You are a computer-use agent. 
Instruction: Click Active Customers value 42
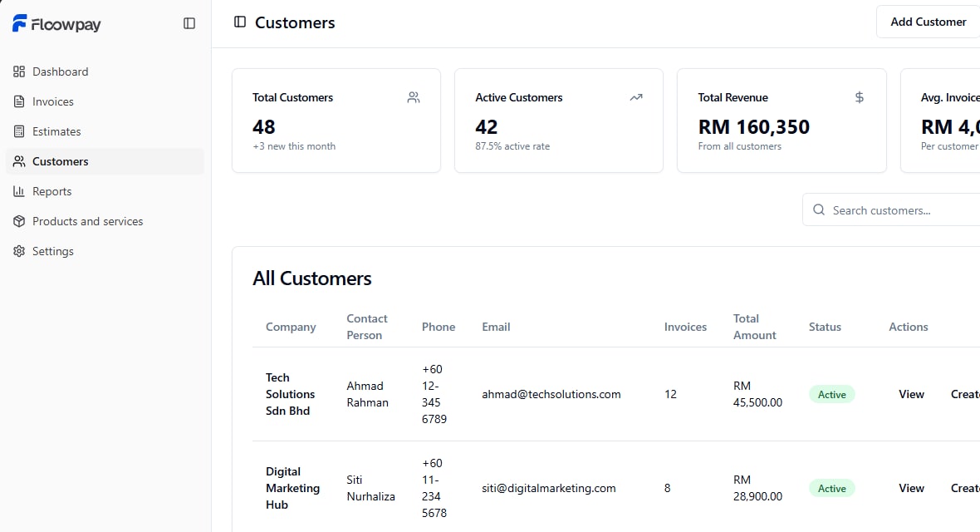(x=486, y=127)
